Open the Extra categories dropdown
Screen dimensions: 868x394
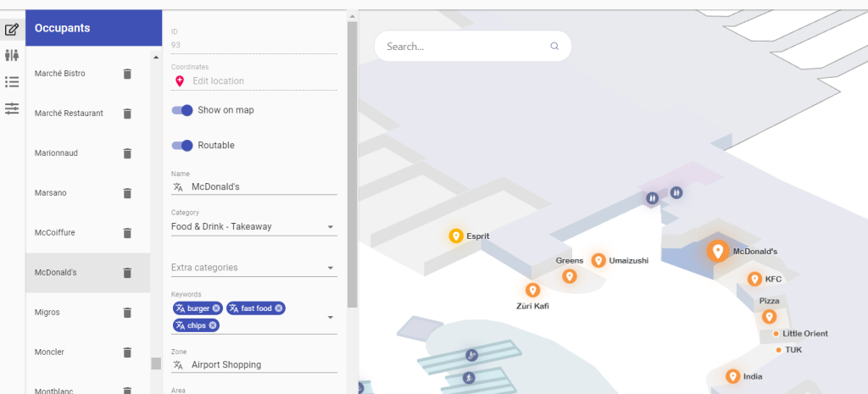254,268
